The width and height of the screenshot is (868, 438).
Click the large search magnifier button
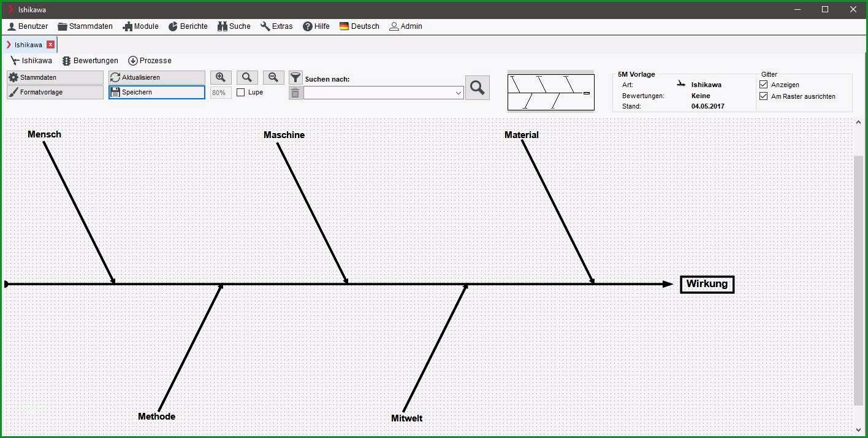pyautogui.click(x=478, y=88)
